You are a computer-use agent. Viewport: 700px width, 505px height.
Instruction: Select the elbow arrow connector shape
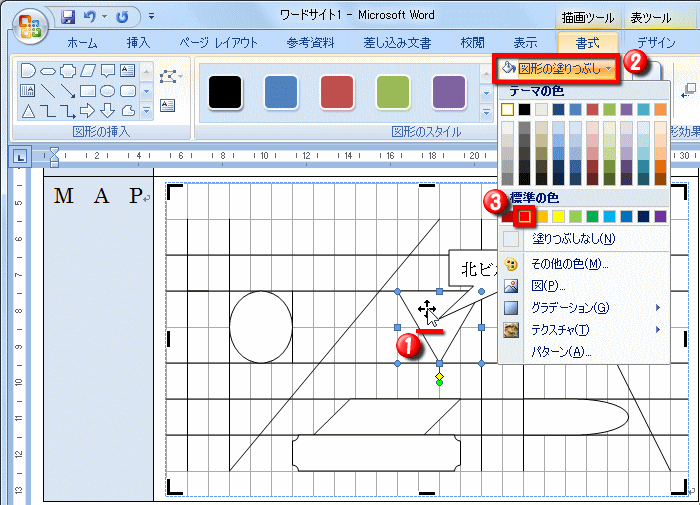68,111
